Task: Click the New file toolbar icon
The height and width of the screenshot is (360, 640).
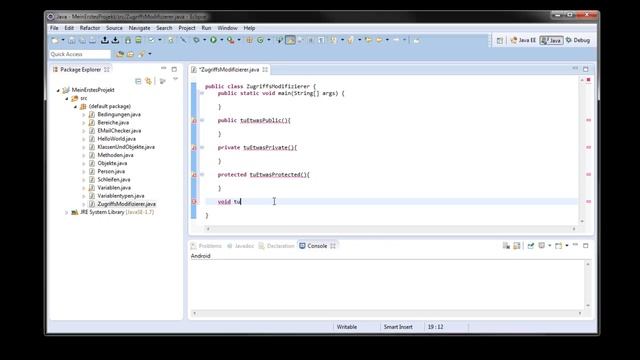Action: click(55, 40)
